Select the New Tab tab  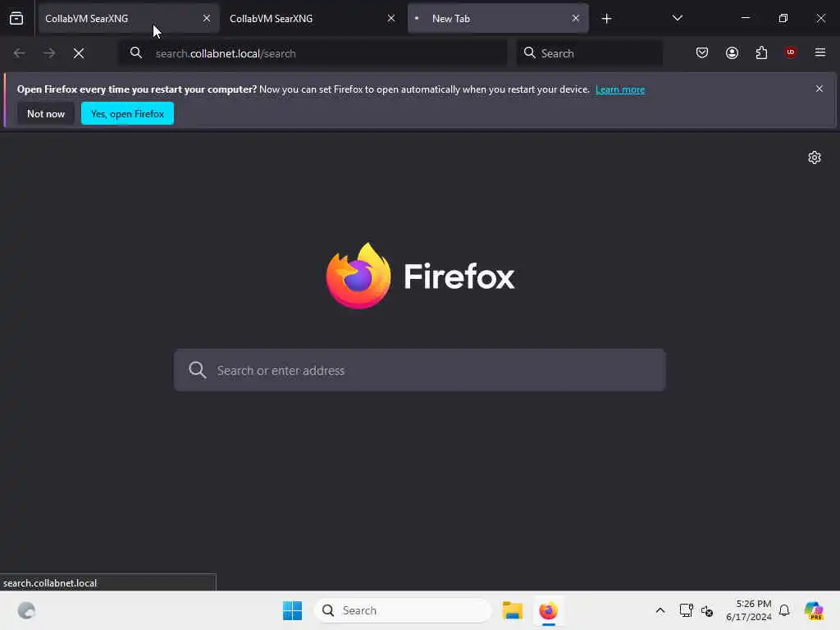(498, 18)
